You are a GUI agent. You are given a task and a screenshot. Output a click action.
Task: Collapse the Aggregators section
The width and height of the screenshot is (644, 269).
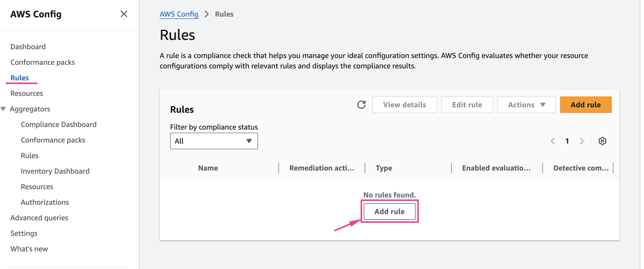click(x=3, y=109)
